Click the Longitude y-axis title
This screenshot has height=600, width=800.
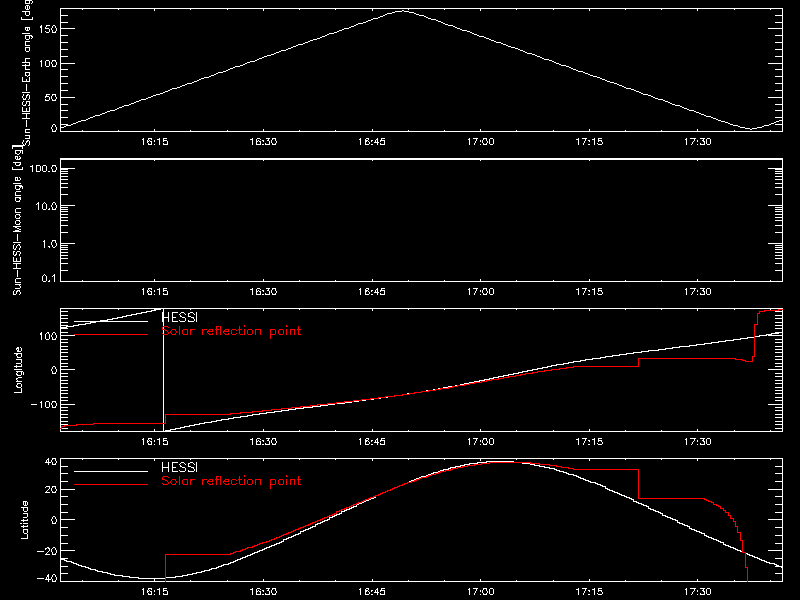18,370
